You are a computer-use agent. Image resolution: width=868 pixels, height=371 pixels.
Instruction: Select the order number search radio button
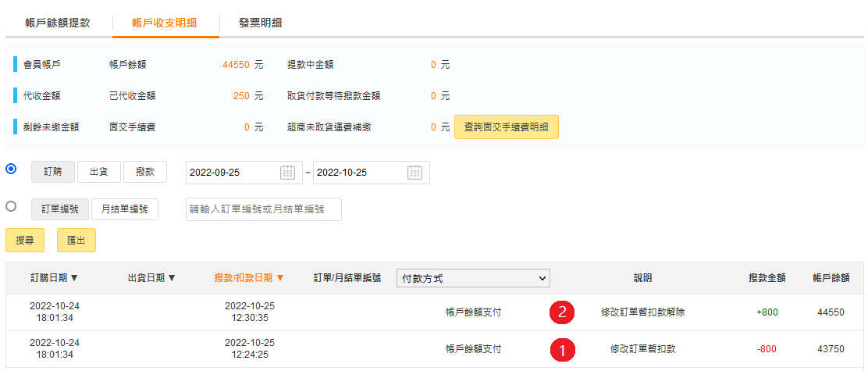[11, 207]
